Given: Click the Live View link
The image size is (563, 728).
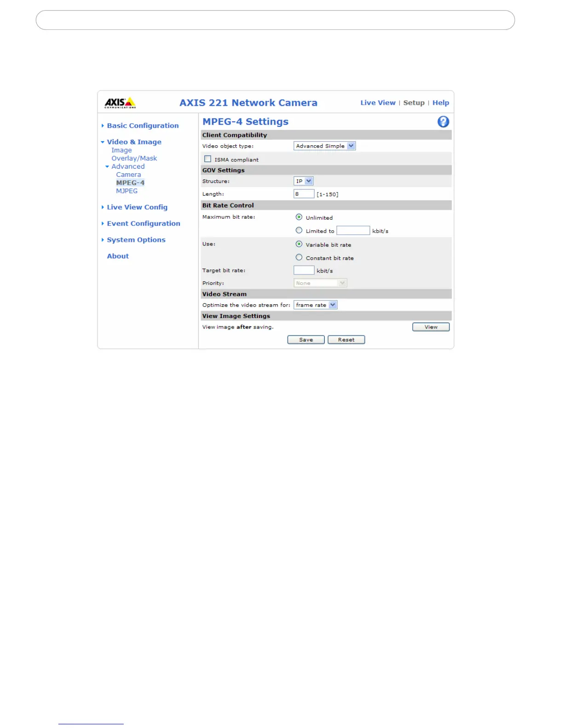Looking at the screenshot, I should tap(378, 103).
